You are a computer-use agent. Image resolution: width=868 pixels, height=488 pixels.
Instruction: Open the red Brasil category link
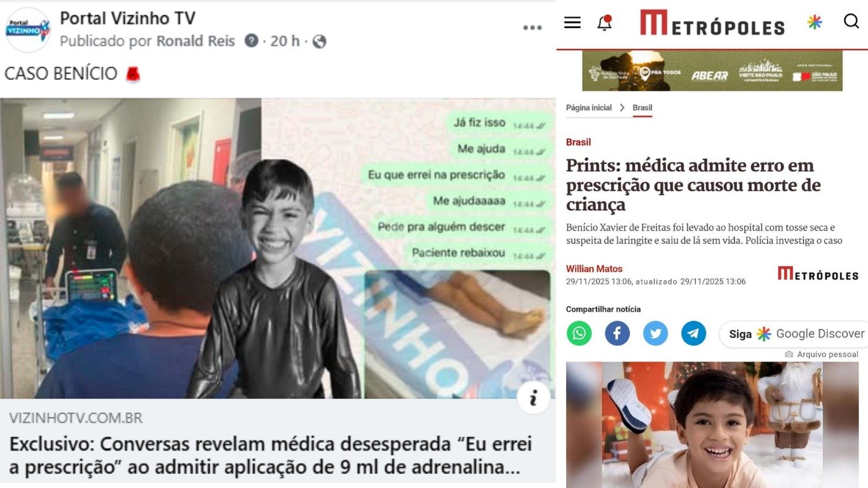[578, 142]
